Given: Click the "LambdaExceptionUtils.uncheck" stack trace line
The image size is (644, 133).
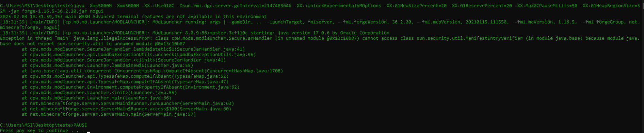Looking at the screenshot, I should coord(139,55).
